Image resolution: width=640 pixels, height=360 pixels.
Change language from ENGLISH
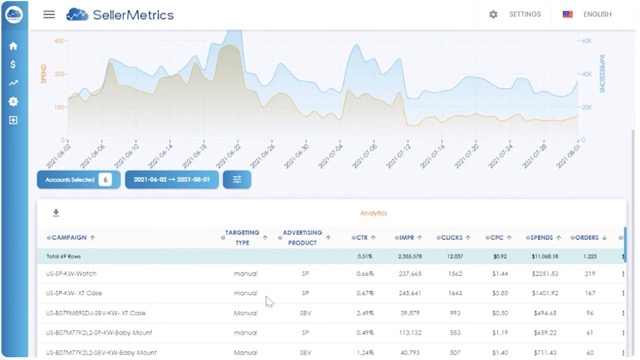click(x=597, y=14)
